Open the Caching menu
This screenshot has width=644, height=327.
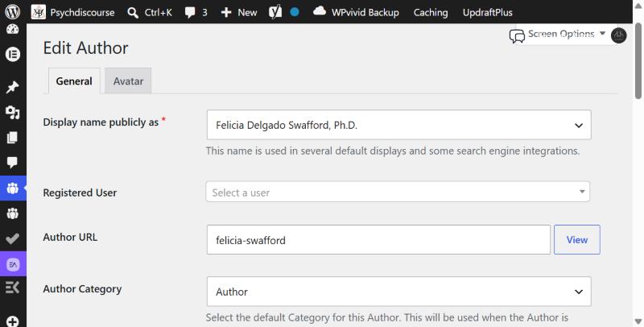(x=431, y=12)
